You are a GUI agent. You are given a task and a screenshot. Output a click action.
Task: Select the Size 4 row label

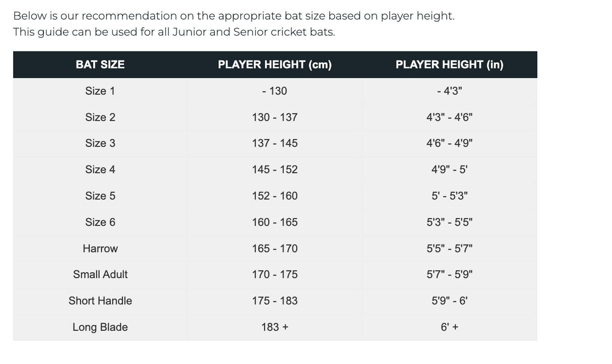click(x=100, y=169)
